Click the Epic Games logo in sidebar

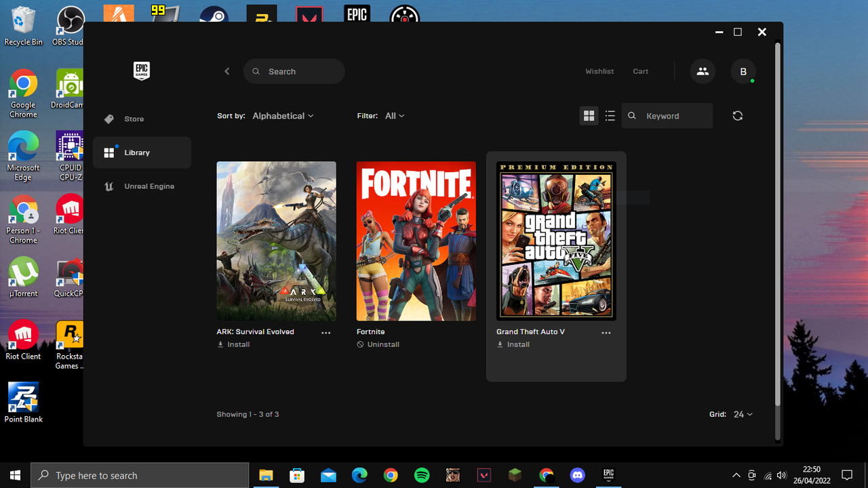point(141,71)
